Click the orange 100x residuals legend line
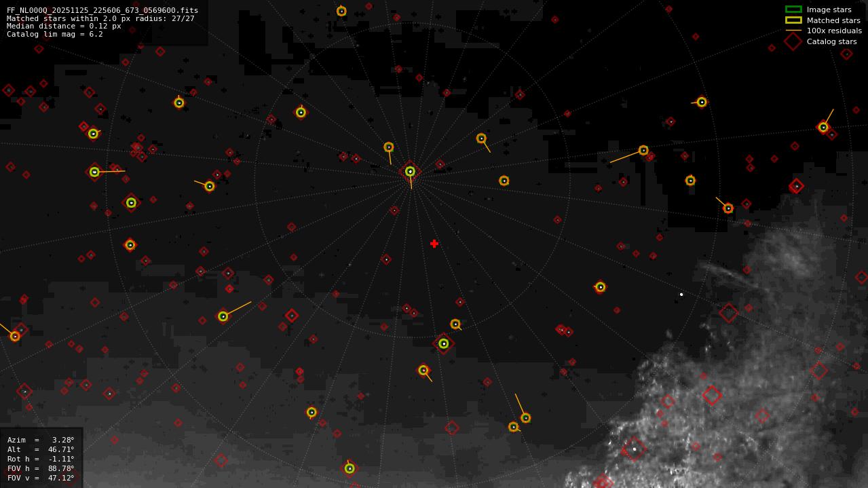This screenshot has width=868, height=488. (x=793, y=31)
